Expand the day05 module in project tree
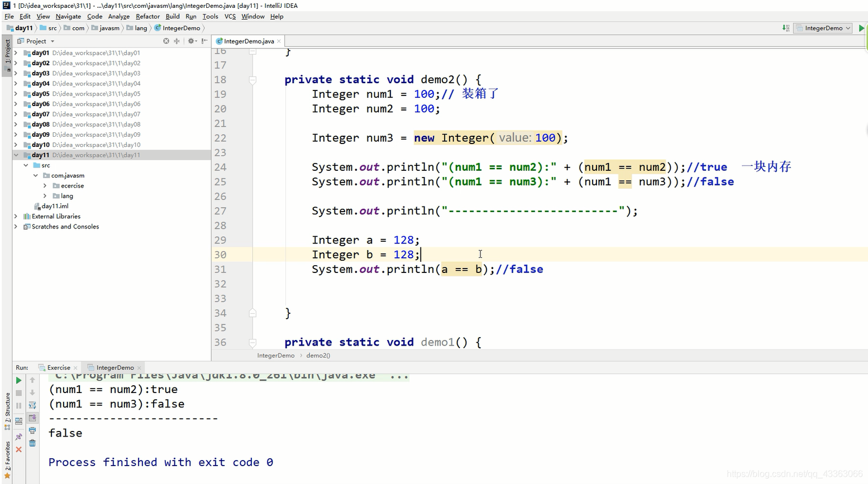The width and height of the screenshot is (868, 484). [x=16, y=94]
